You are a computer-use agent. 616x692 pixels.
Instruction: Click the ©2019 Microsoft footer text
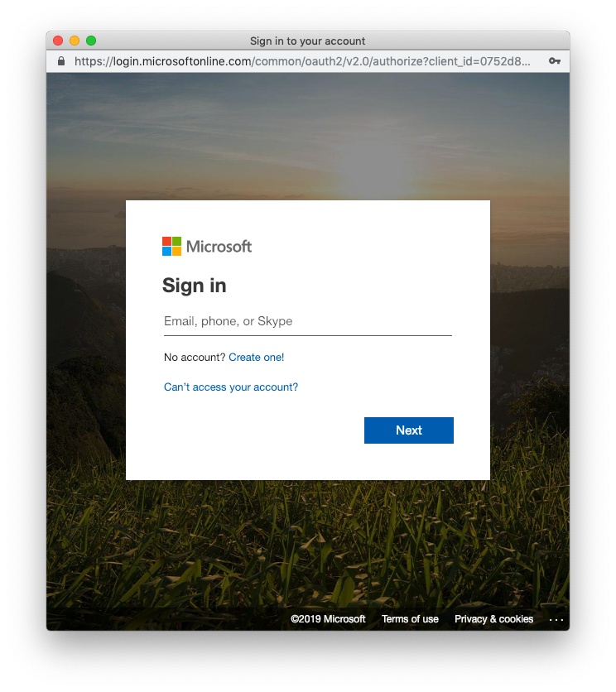(x=328, y=619)
